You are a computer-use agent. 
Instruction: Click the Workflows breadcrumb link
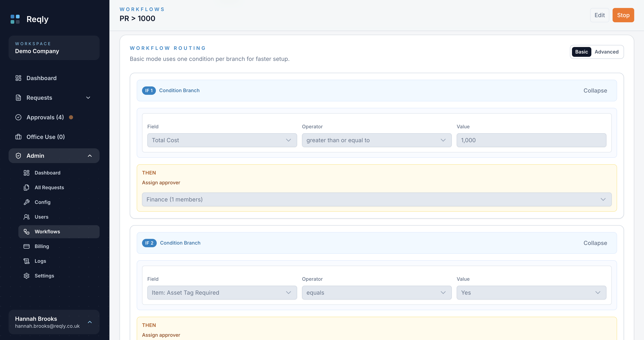[x=142, y=9]
